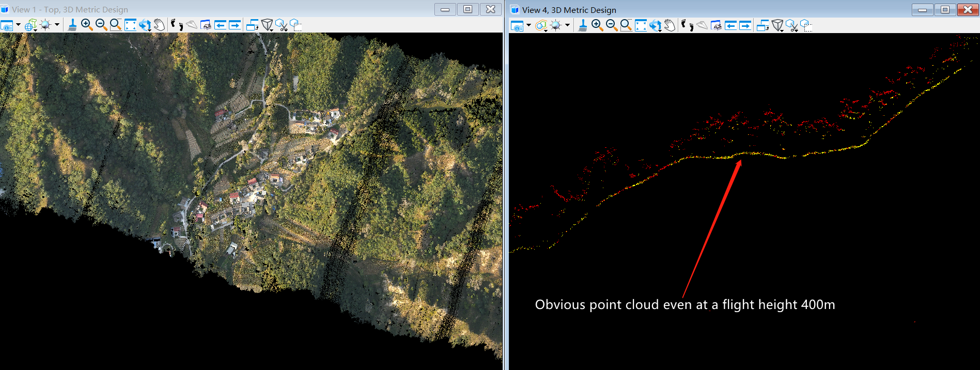980x370 pixels.
Task: Adjust View Brightness sun icon in View 4
Action: coord(555,25)
